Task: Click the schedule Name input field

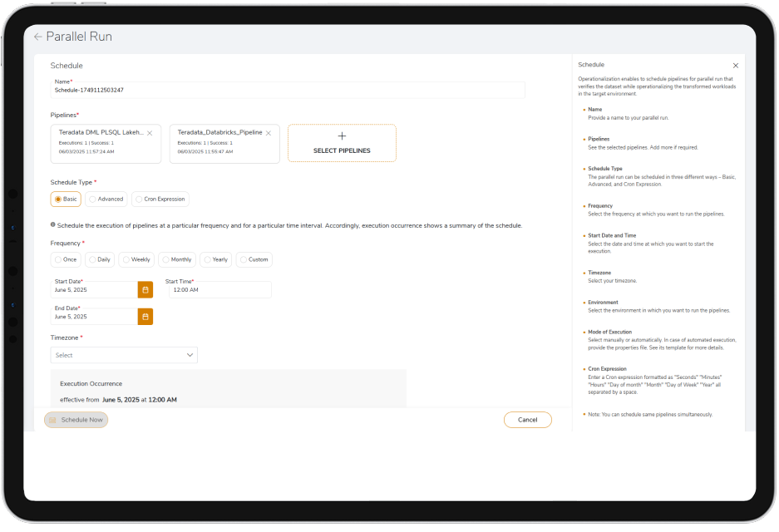Action: pos(288,90)
